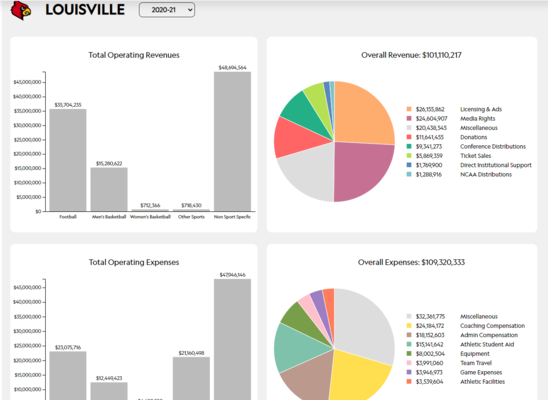Click the Equipment legend swatch

coord(409,354)
